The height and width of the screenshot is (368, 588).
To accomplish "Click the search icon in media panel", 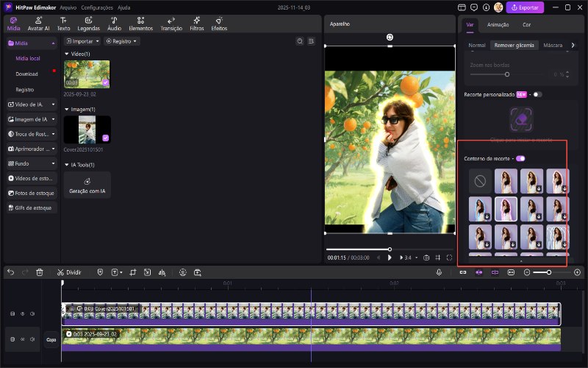I will [x=300, y=41].
